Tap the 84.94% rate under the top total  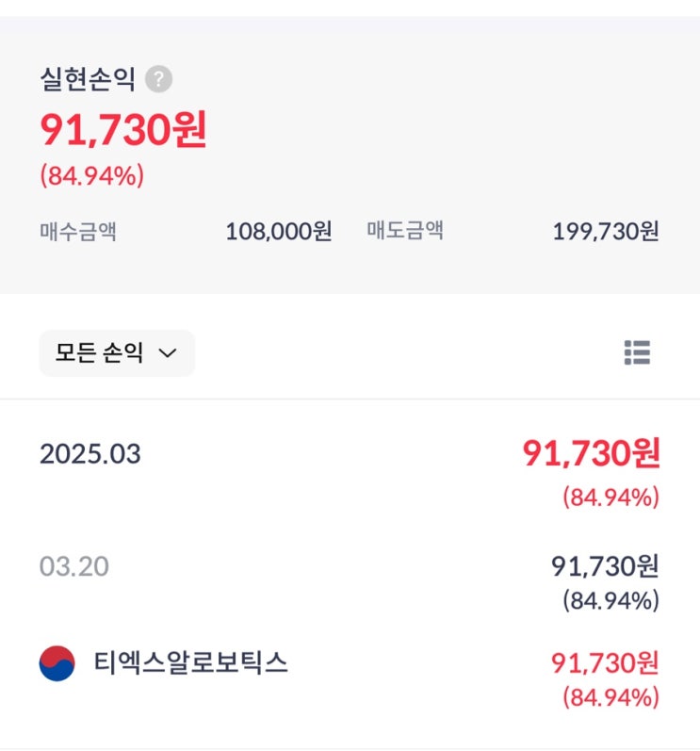pyautogui.click(x=91, y=175)
